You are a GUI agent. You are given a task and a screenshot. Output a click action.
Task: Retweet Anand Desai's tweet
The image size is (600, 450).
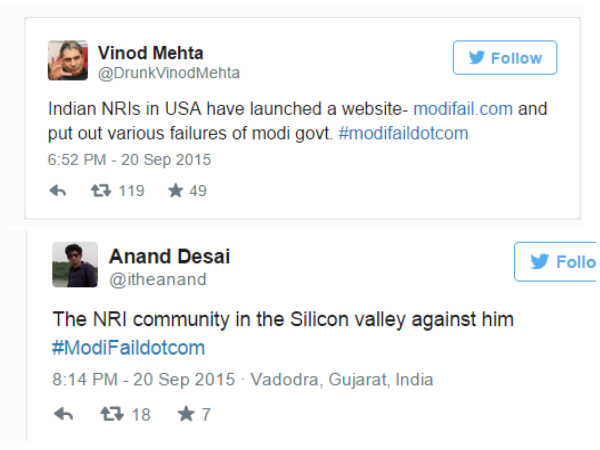coord(112,414)
